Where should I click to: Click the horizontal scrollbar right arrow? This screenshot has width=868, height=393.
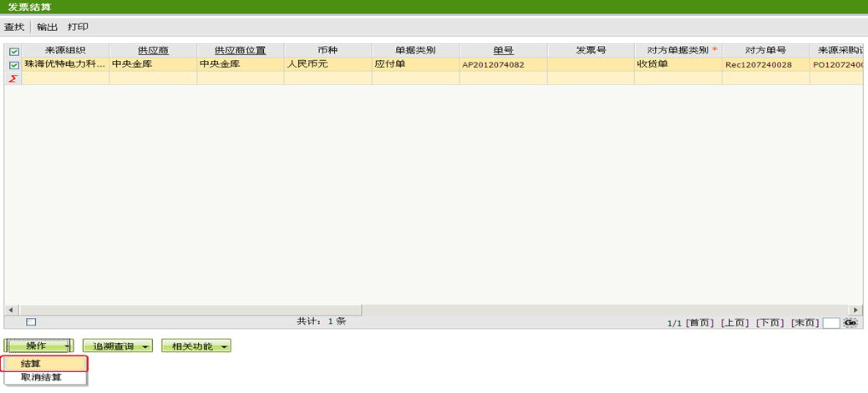click(855, 310)
